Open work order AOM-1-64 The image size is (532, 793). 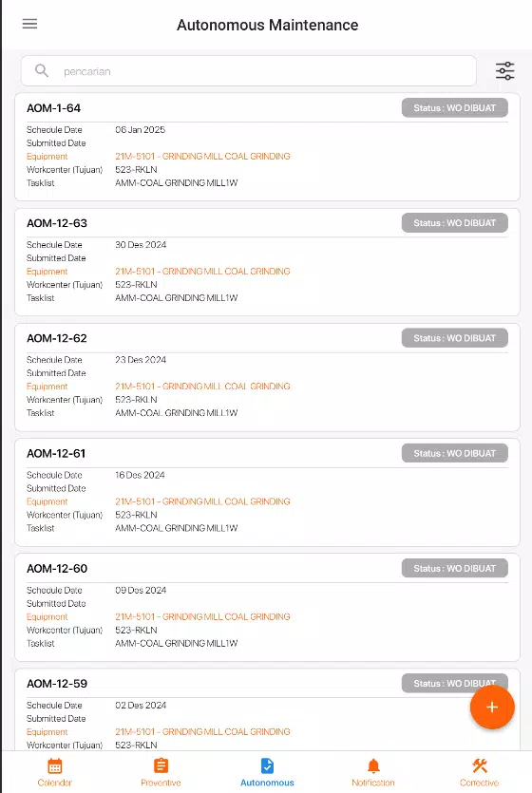[x=267, y=146]
